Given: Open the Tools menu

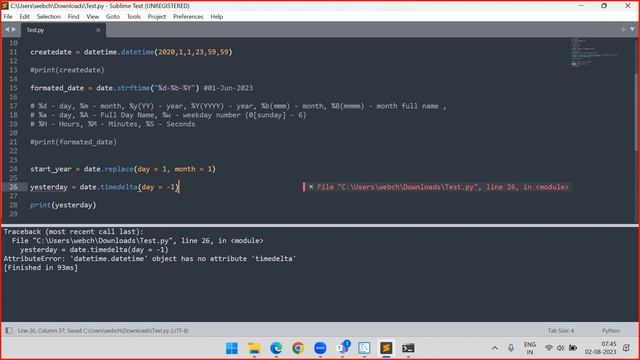Looking at the screenshot, I should pyautogui.click(x=133, y=17).
